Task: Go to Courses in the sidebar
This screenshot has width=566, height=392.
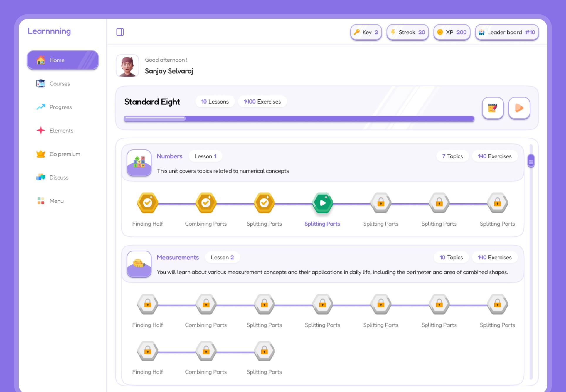Action: pyautogui.click(x=60, y=84)
